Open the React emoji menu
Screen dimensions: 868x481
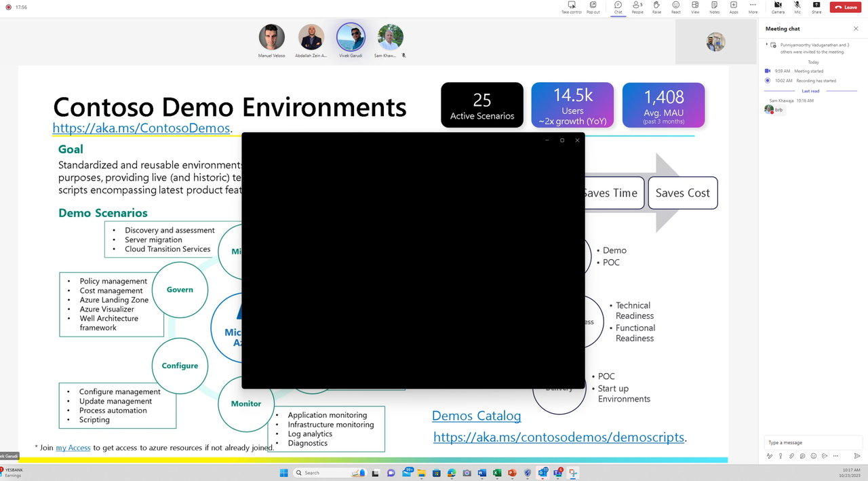coord(676,7)
